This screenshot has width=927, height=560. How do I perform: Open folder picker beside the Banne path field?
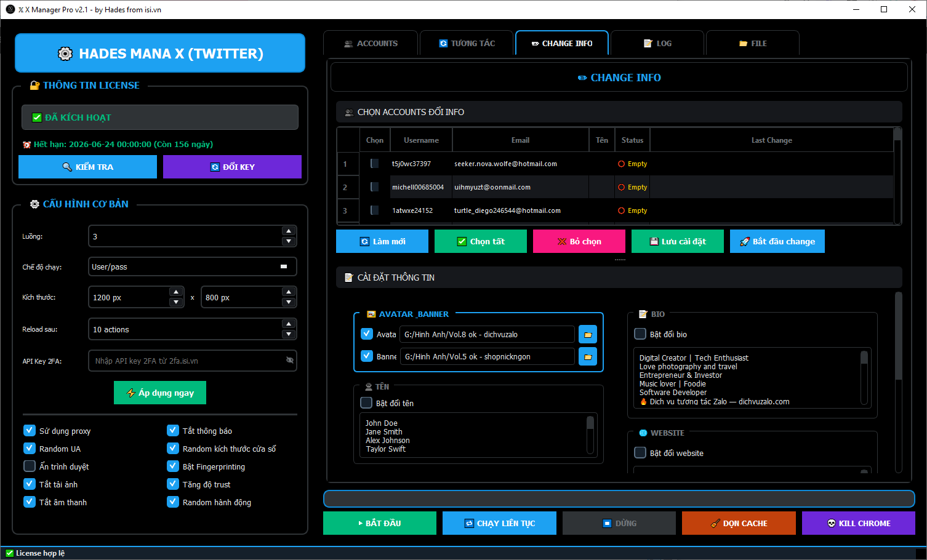[587, 356]
